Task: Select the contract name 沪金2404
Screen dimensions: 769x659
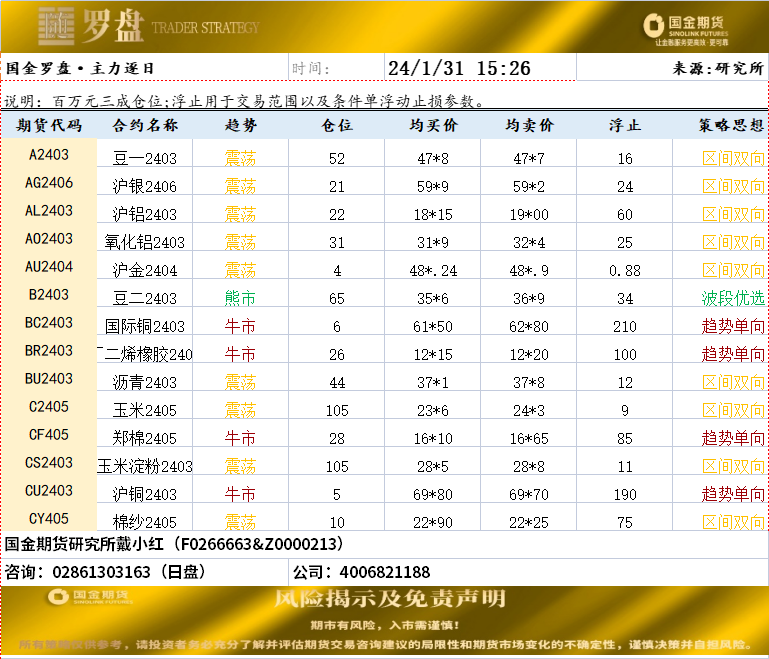Action: click(145, 270)
